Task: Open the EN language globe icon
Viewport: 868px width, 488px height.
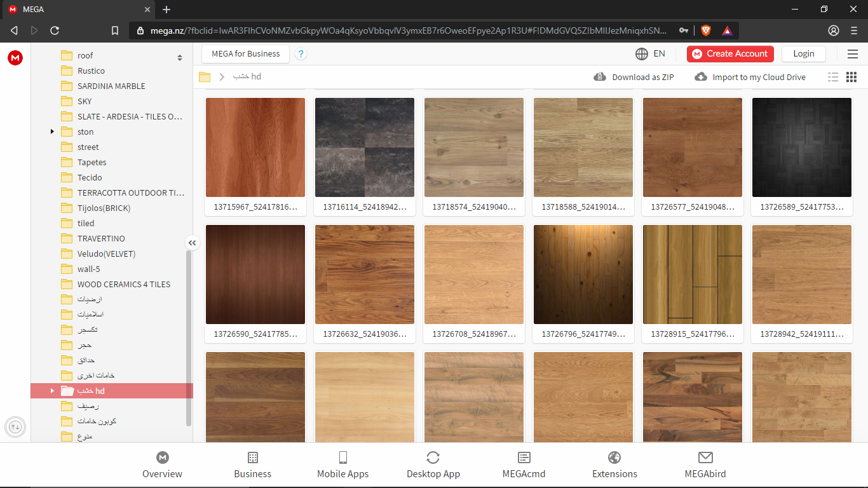Action: 642,54
